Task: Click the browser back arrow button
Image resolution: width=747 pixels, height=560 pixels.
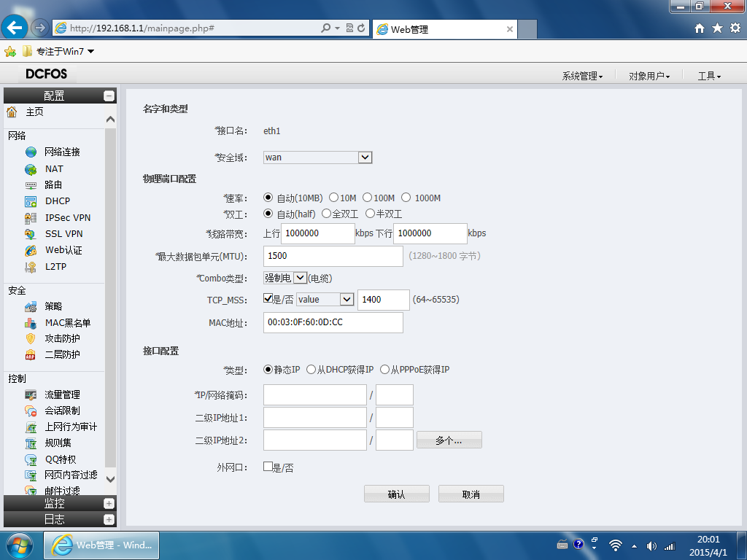Action: [x=15, y=28]
